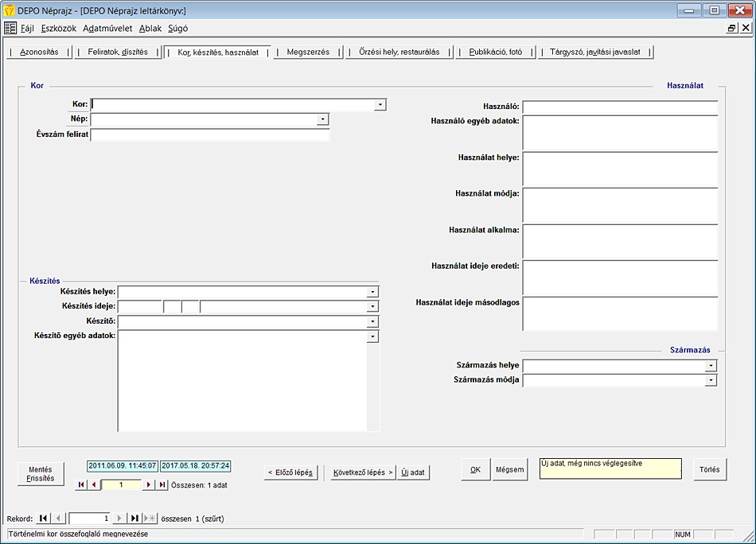
Task: Open the Publikáció, fotó tab
Action: [x=496, y=52]
